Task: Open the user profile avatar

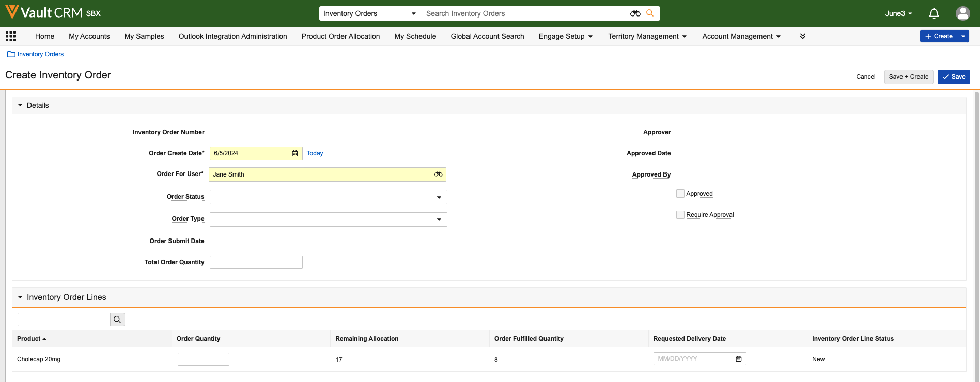Action: pos(962,13)
